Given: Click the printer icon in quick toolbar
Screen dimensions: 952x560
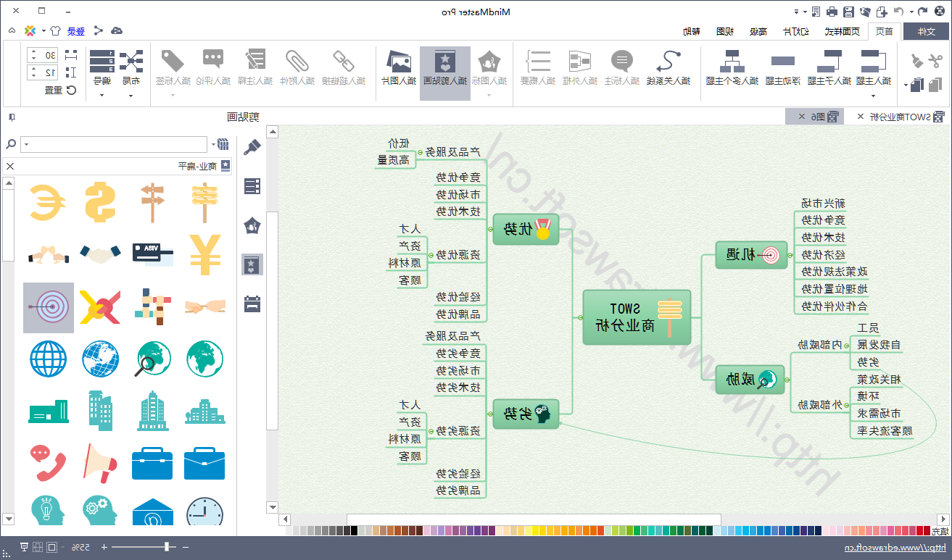Looking at the screenshot, I should (x=832, y=12).
